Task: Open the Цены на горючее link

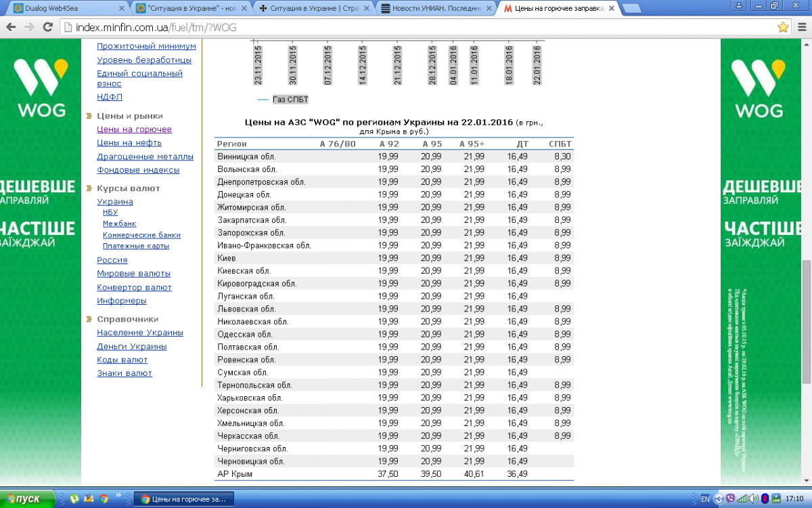Action: pos(134,129)
